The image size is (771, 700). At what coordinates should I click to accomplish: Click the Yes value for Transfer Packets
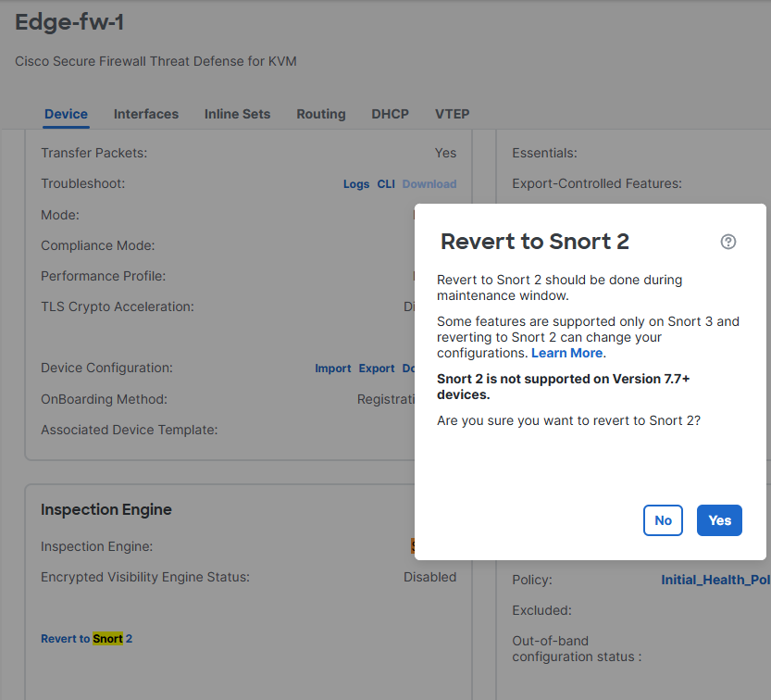[445, 153]
